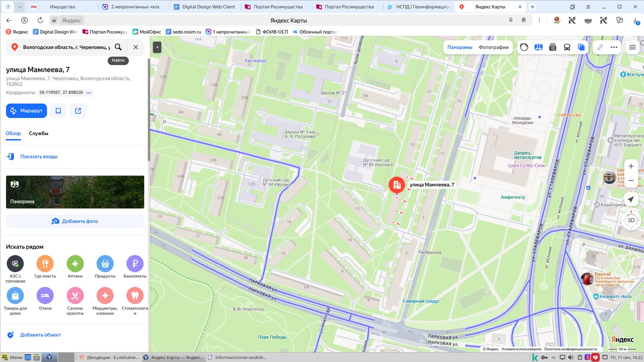This screenshot has width=644, height=362.
Task: Open the browser downloads panel
Action: tap(636, 21)
